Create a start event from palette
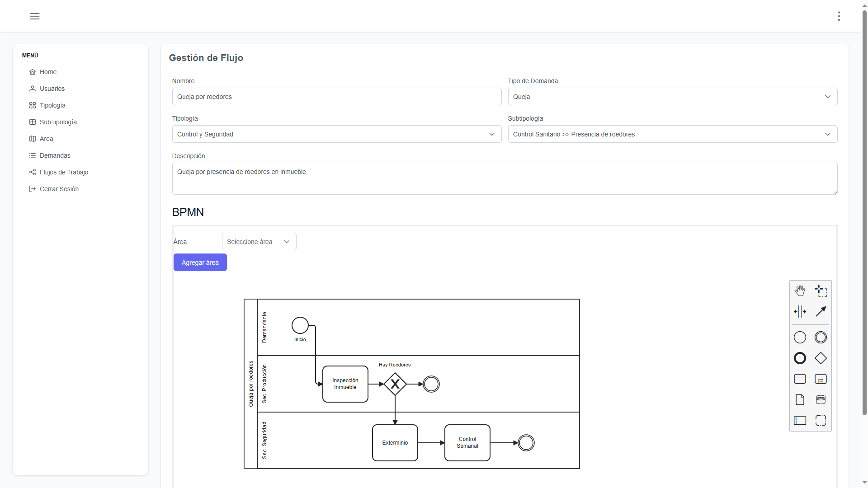 click(x=800, y=338)
